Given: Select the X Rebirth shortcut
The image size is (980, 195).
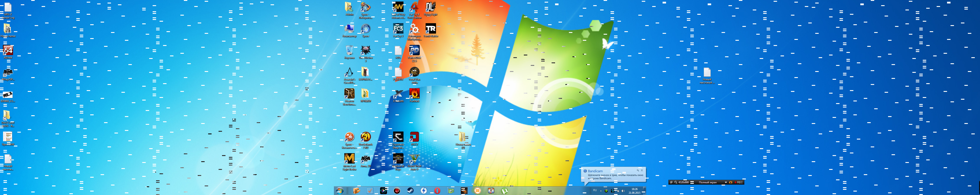Looking at the screenshot, I should [x=398, y=96].
